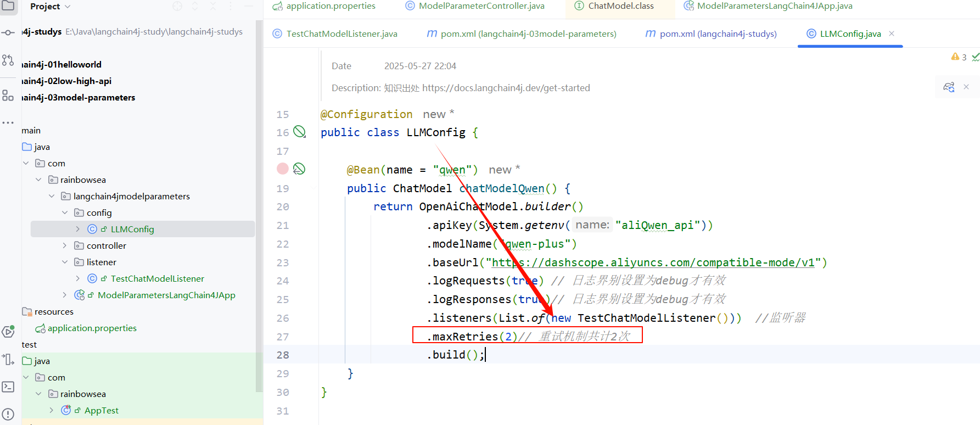Click the chatModelQwen method name

[502, 188]
